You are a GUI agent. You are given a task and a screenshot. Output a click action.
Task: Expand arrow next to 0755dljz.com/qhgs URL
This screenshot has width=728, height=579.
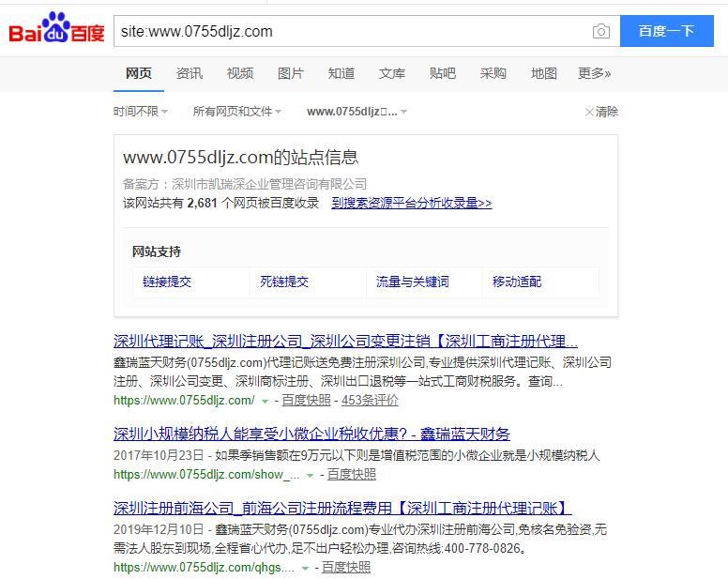[x=305, y=569]
